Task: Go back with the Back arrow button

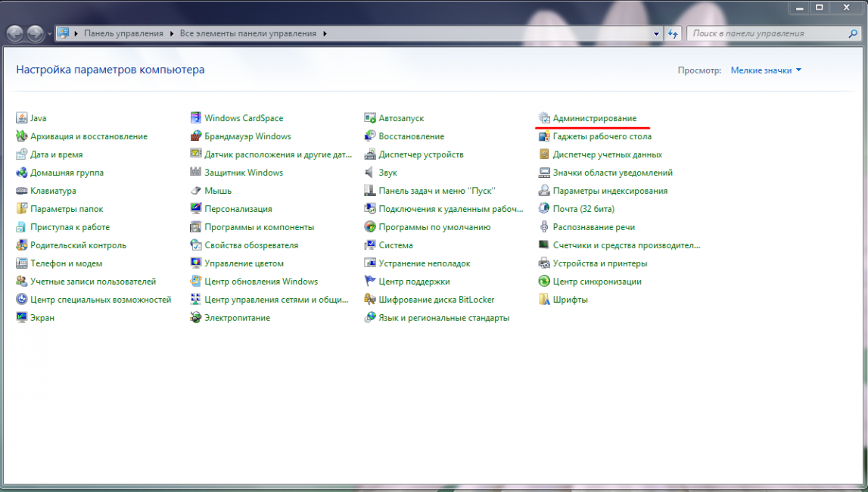Action: tap(15, 34)
